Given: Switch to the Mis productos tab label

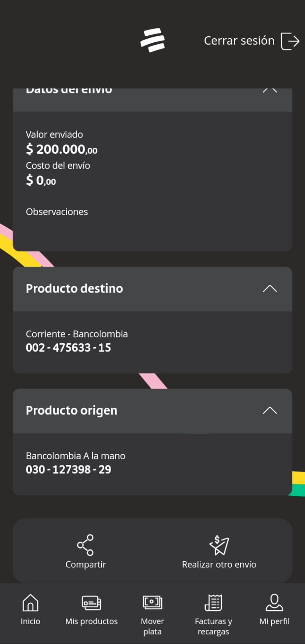Looking at the screenshot, I should tap(92, 621).
